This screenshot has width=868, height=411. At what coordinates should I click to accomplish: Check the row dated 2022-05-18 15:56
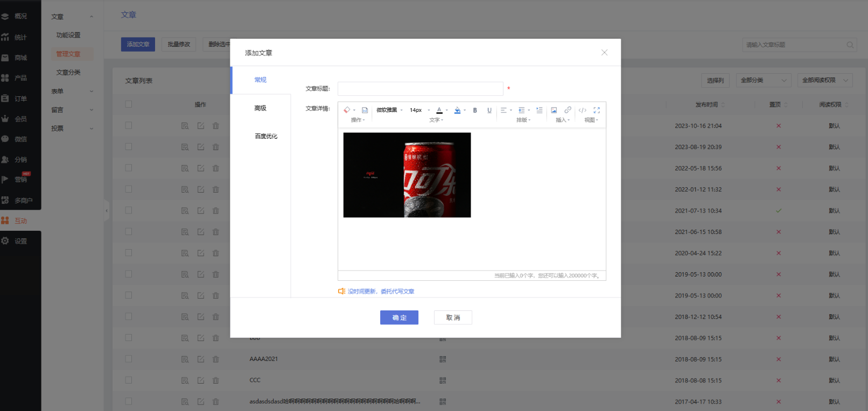128,168
